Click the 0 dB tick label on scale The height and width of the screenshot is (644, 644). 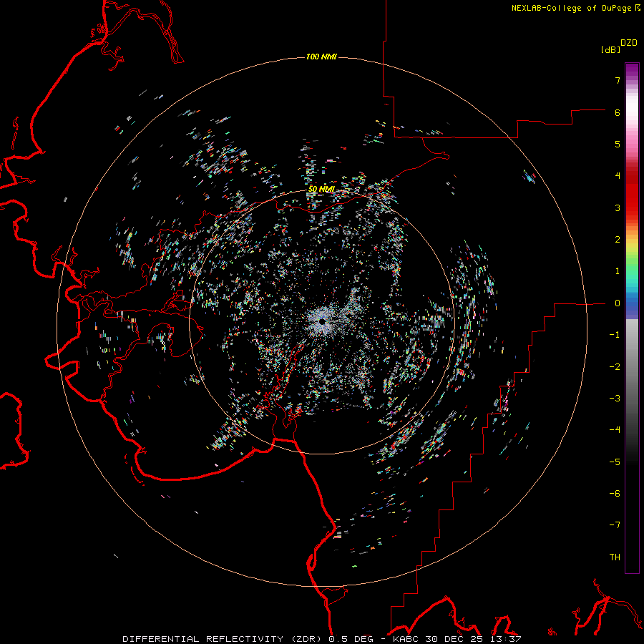pyautogui.click(x=618, y=303)
